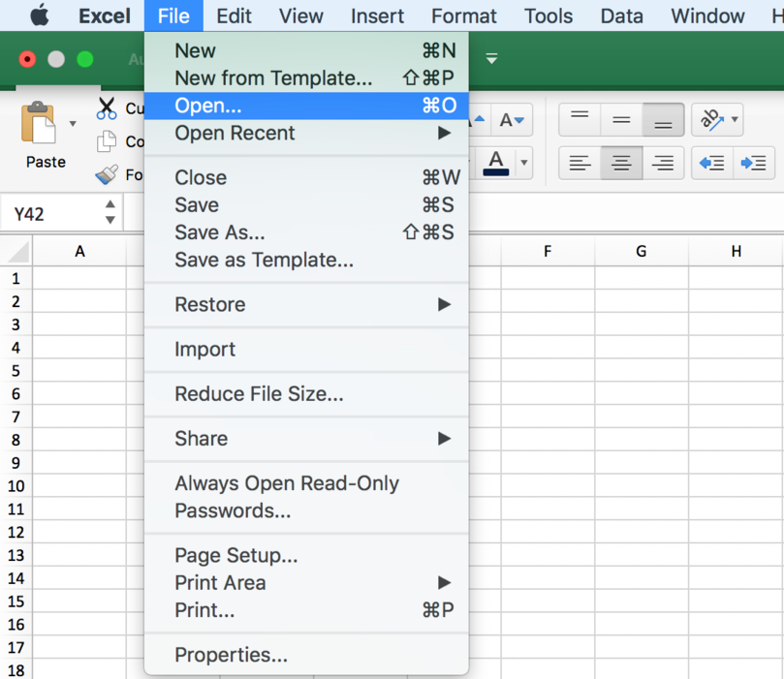Screen dimensions: 784x679
Task: Close the open File menu
Action: pos(173,15)
